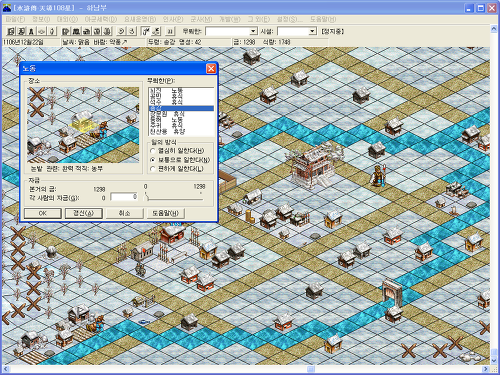Click the first icon of the two-icon third toolbar group
Viewport: 500px width, 375px height.
[x=121, y=31]
